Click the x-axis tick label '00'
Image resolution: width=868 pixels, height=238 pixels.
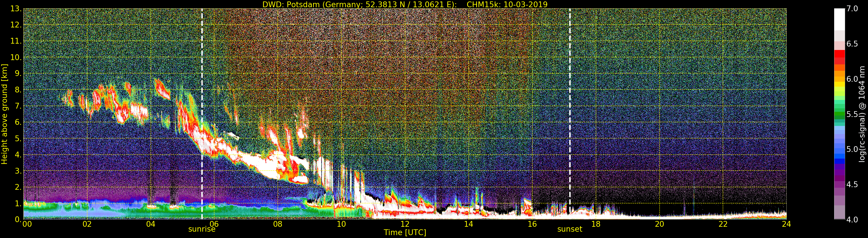pos(27,224)
